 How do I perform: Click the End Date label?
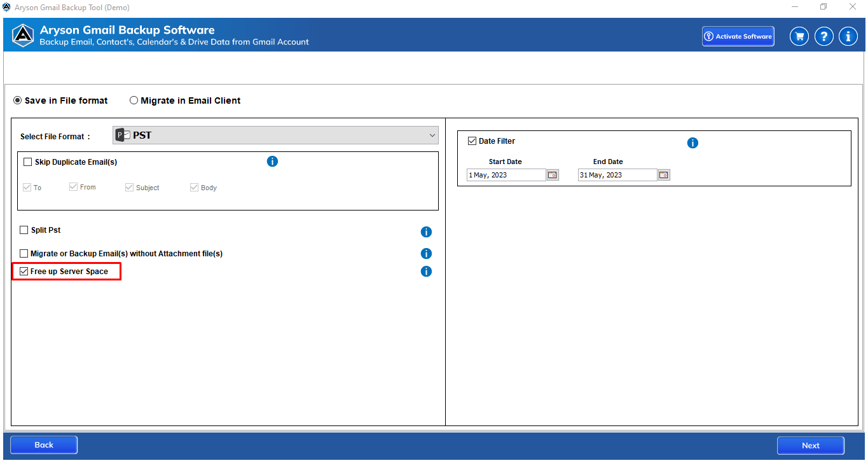(608, 162)
